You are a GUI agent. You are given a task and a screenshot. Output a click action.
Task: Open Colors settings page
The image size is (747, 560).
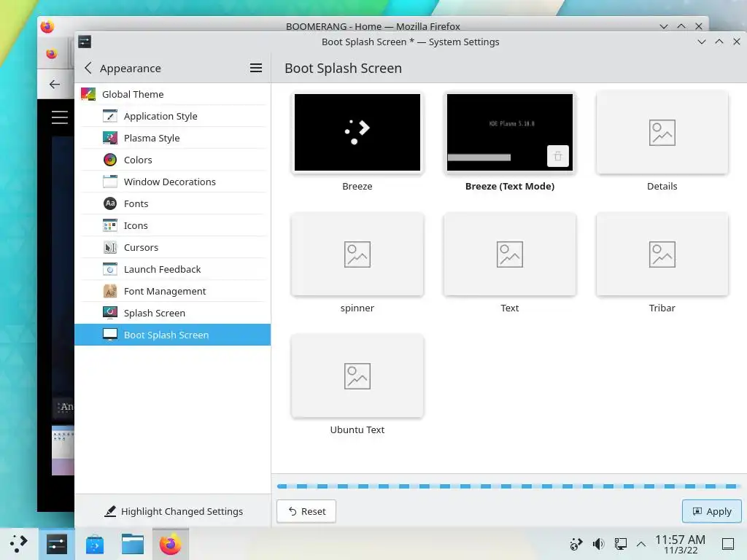click(173, 160)
